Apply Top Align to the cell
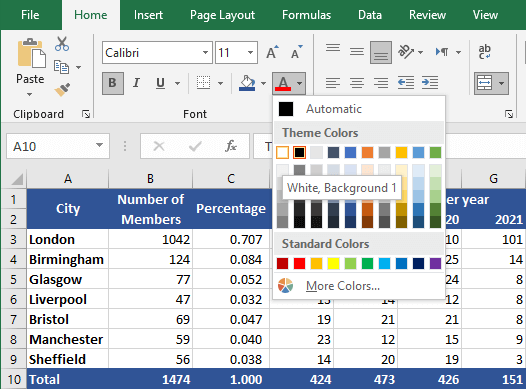 [333, 49]
